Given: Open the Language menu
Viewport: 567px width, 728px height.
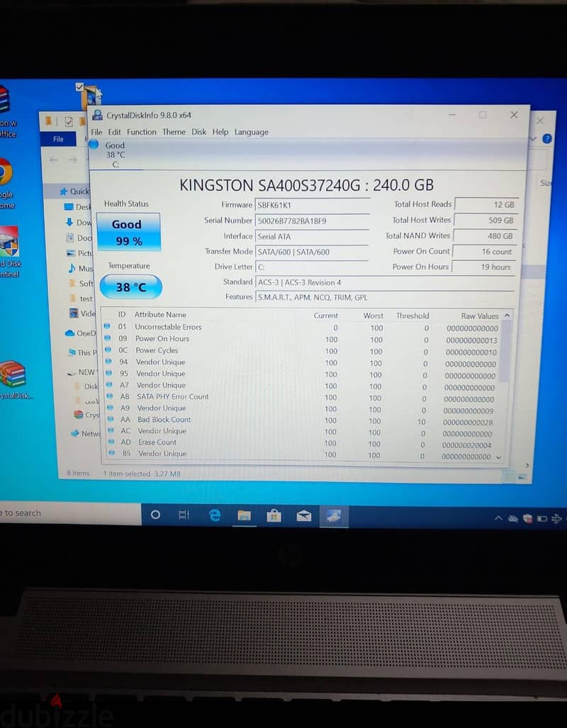Looking at the screenshot, I should tap(251, 132).
